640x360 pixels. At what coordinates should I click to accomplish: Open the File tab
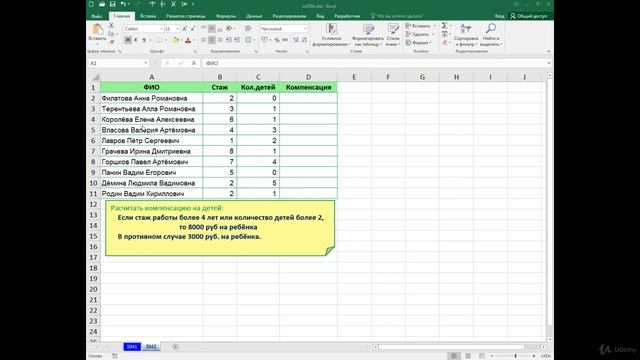(97, 16)
